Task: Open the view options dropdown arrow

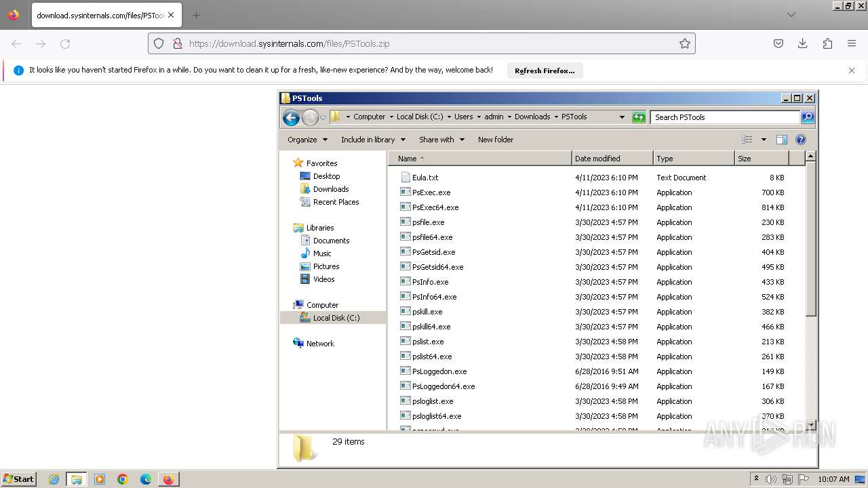Action: 764,140
